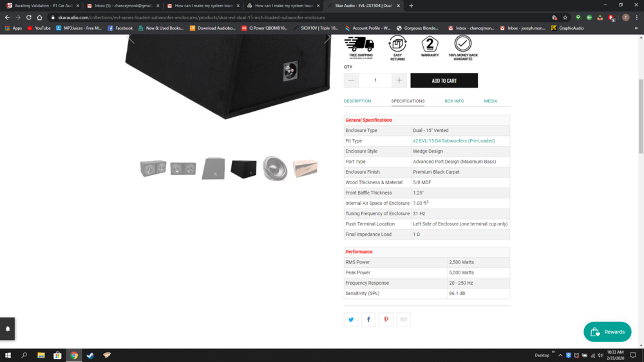Show next product image arrow
The width and height of the screenshot is (644, 362).
pyautogui.click(x=327, y=39)
